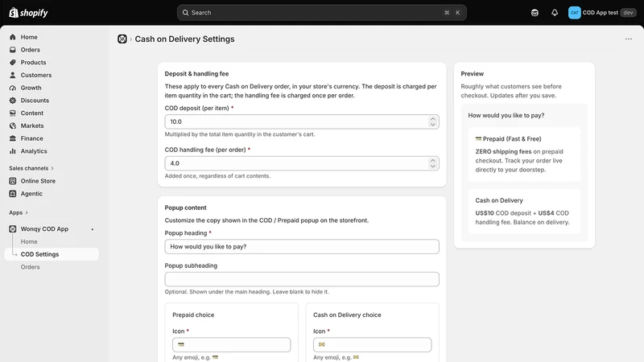This screenshot has width=644, height=362.
Task: Click the Prepaid choice Icon field
Action: (x=231, y=345)
